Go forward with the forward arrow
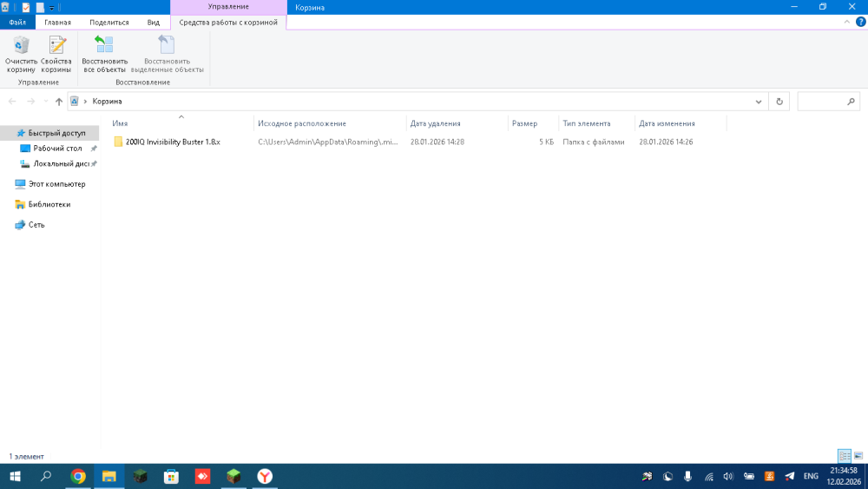This screenshot has width=868, height=489. tap(31, 102)
